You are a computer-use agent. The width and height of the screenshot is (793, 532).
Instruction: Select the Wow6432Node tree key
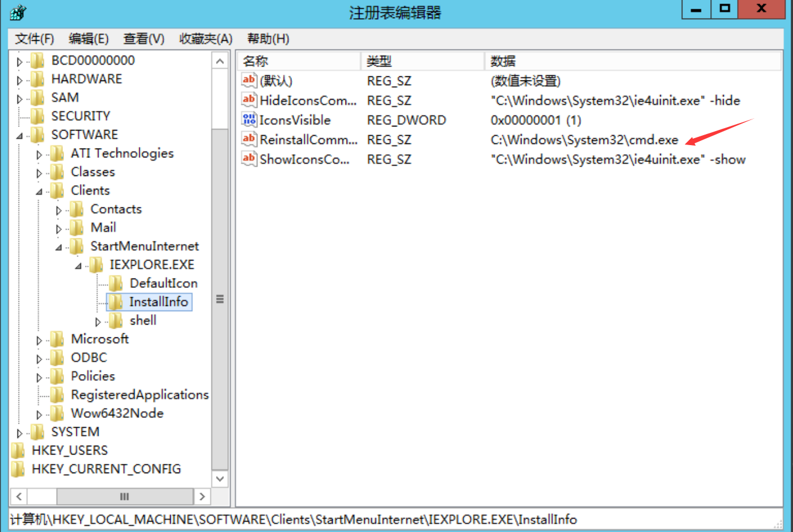coord(117,414)
